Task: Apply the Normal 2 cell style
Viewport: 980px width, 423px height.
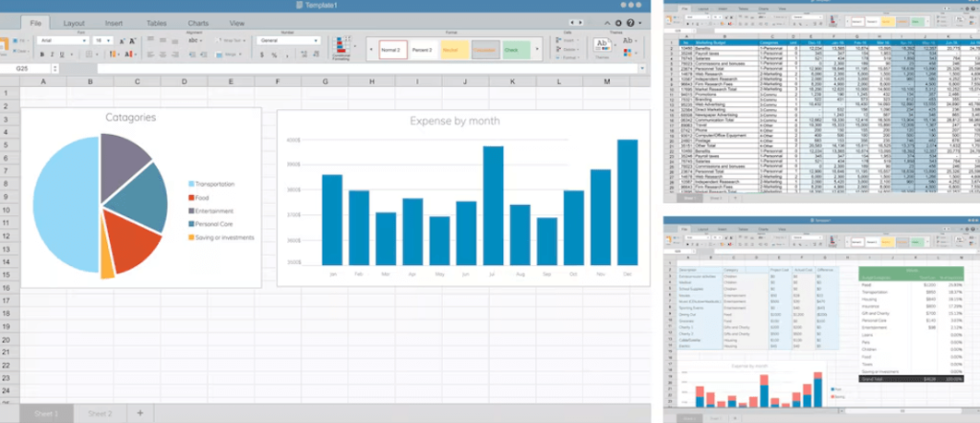Action: (x=393, y=48)
